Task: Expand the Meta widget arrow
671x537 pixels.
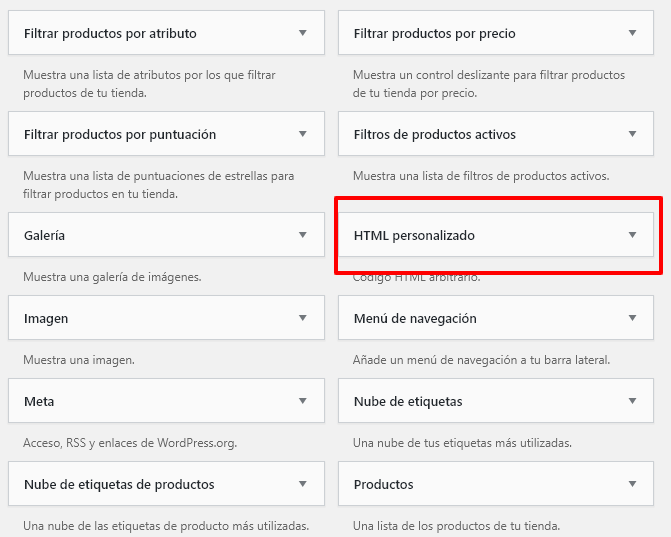Action: click(x=303, y=401)
